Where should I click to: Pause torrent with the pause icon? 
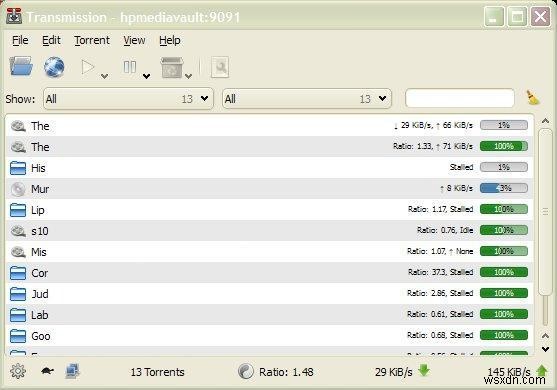(130, 67)
